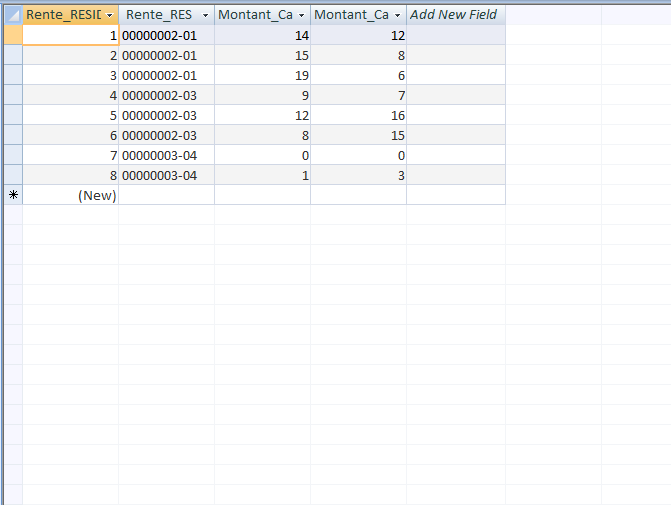Select the row selector for record 5
Image resolution: width=671 pixels, height=505 pixels.
pyautogui.click(x=13, y=115)
